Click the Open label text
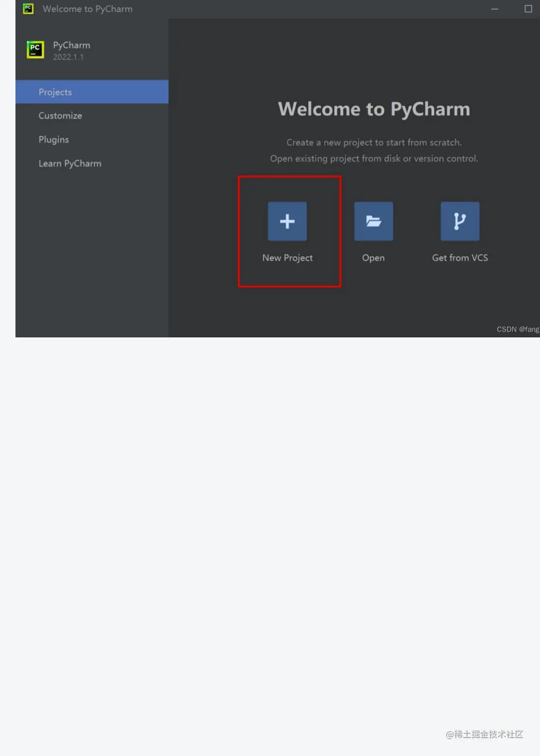The height and width of the screenshot is (756, 540). click(373, 258)
